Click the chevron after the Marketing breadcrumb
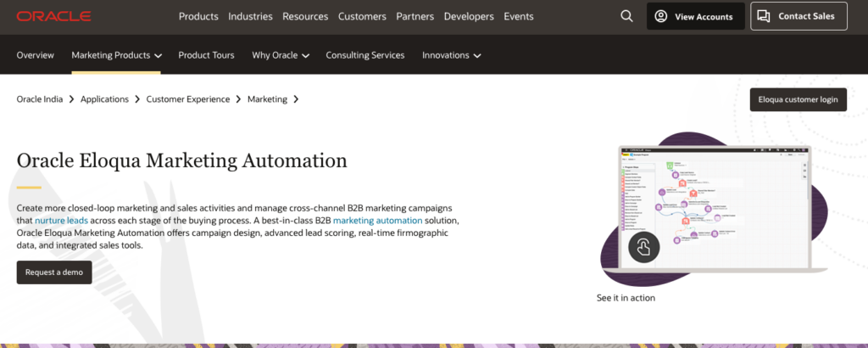Viewport: 868px width, 348px height. (x=296, y=99)
